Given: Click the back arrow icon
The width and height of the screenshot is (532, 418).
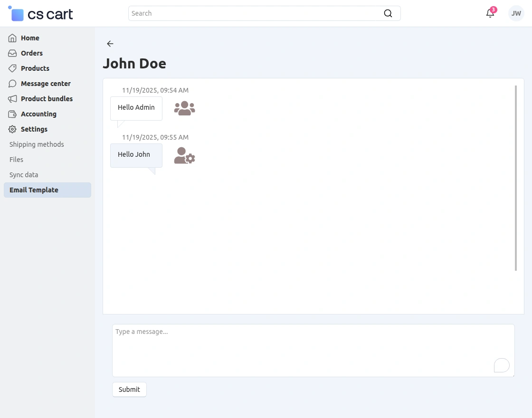Looking at the screenshot, I should pos(110,44).
